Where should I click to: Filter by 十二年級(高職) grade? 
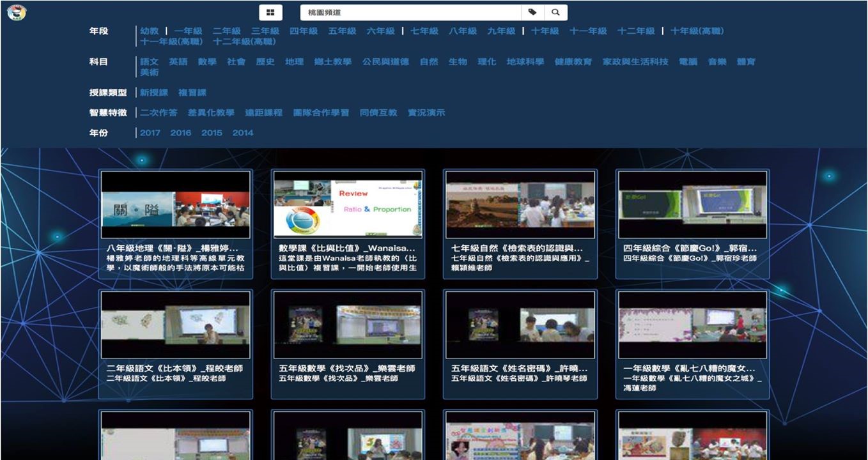(244, 41)
